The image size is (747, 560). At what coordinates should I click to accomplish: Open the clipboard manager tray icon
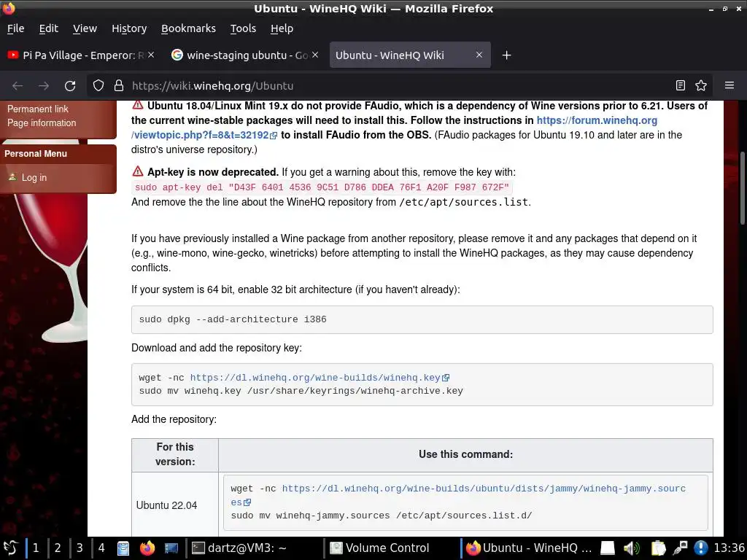(x=658, y=548)
